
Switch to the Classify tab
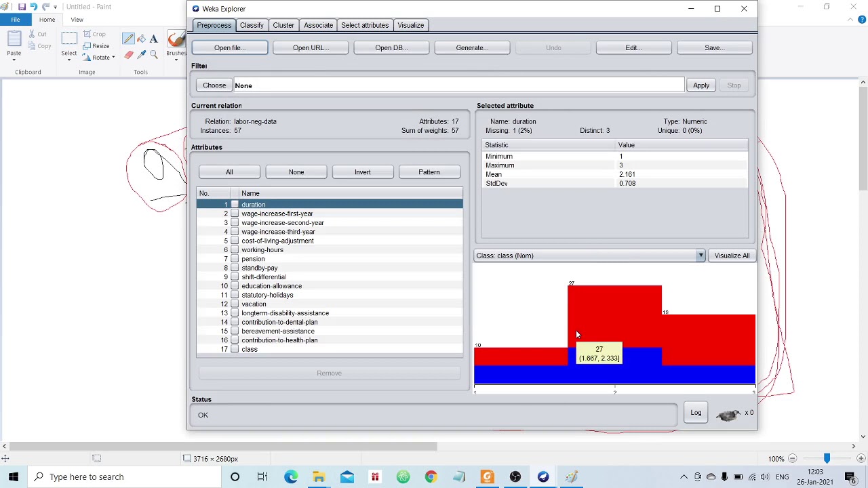(x=252, y=25)
